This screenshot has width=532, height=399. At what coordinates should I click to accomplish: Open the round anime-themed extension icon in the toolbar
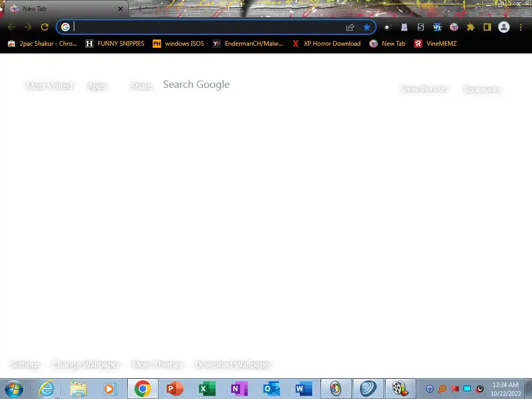454,27
